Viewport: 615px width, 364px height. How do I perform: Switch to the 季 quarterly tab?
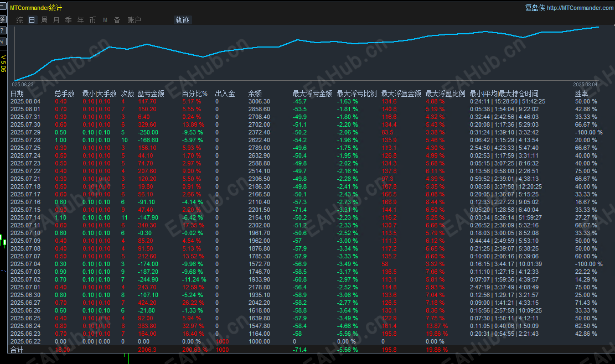click(x=68, y=20)
